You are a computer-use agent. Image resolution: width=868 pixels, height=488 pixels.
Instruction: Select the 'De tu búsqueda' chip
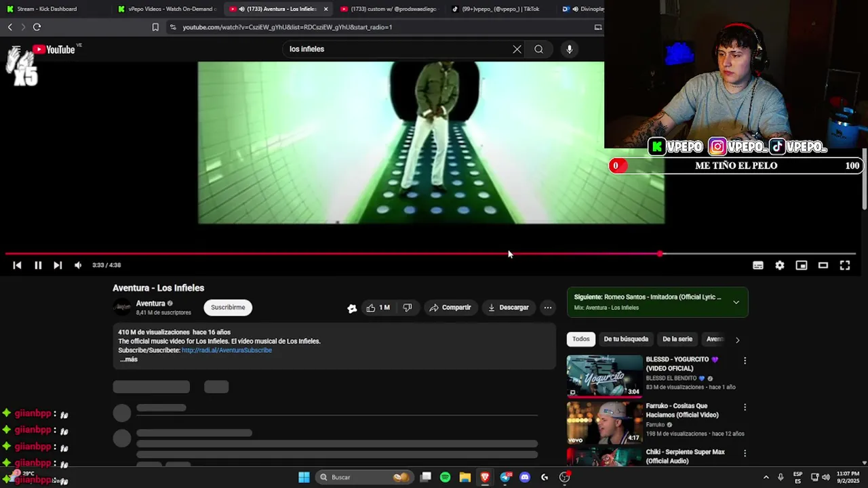626,339
